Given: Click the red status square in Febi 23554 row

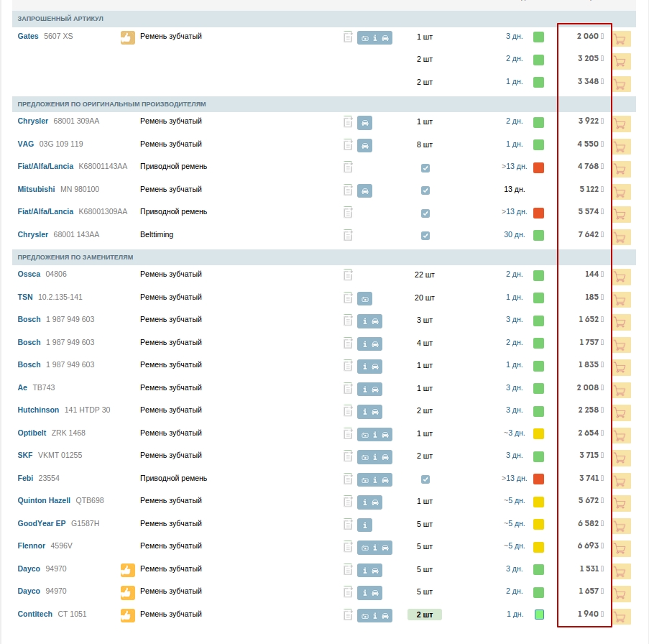Looking at the screenshot, I should 538,479.
